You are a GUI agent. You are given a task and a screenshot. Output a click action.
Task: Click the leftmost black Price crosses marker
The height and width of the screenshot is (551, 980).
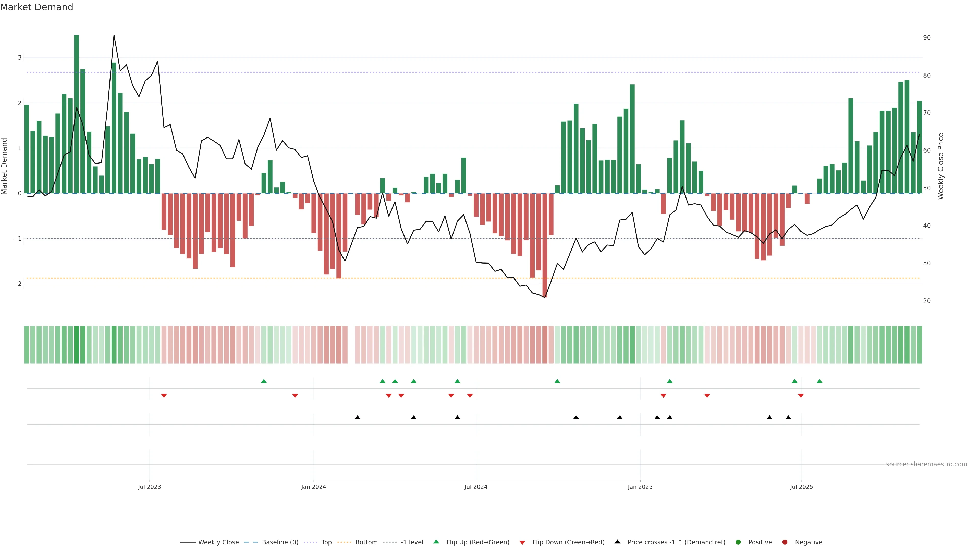pyautogui.click(x=357, y=418)
